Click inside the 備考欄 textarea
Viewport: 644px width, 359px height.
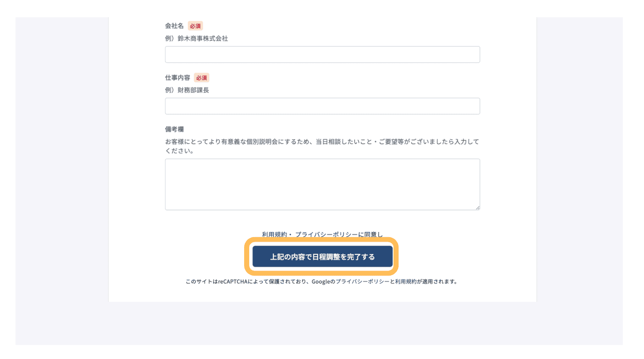tap(322, 185)
